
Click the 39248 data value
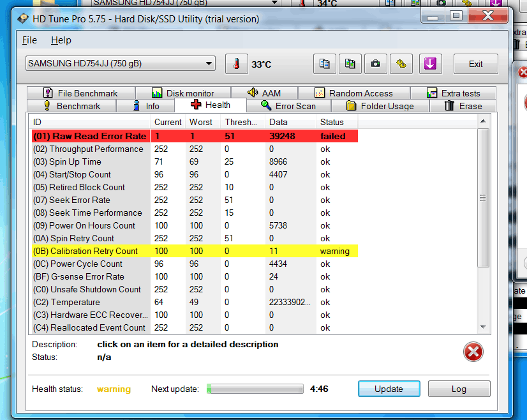pos(282,136)
